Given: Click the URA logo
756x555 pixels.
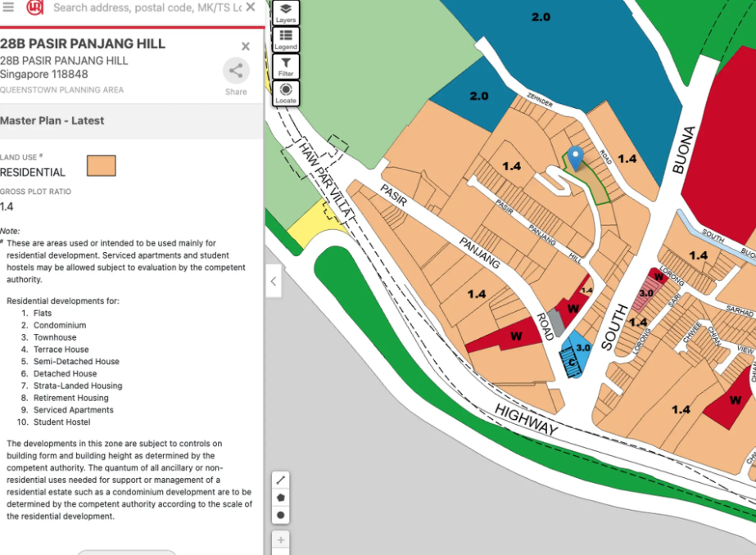Looking at the screenshot, I should pyautogui.click(x=34, y=7).
